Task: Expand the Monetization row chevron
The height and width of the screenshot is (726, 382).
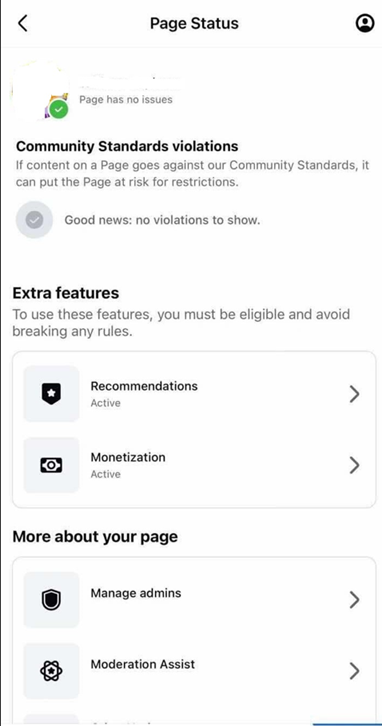Action: click(x=354, y=465)
